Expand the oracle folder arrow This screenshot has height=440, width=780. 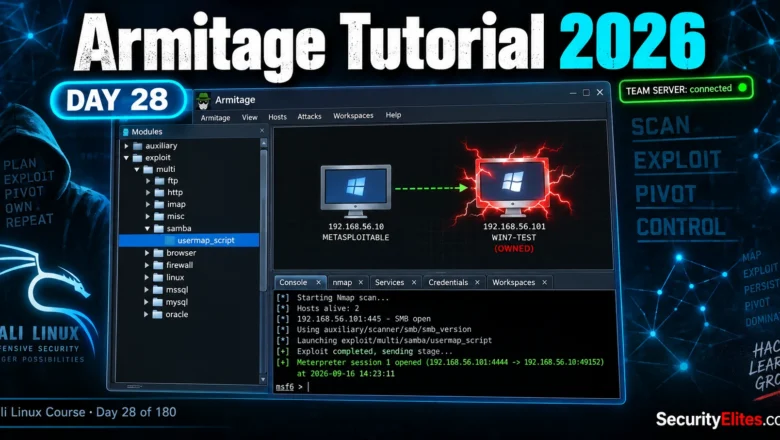click(x=147, y=314)
